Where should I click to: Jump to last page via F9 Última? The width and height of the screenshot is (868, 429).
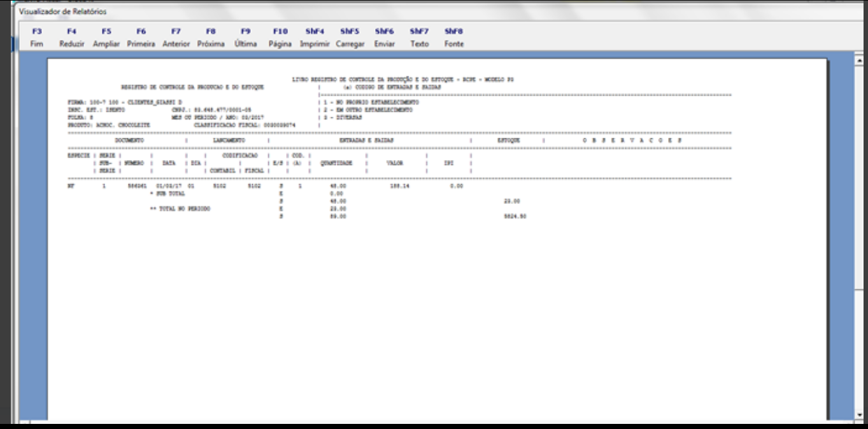tap(246, 38)
